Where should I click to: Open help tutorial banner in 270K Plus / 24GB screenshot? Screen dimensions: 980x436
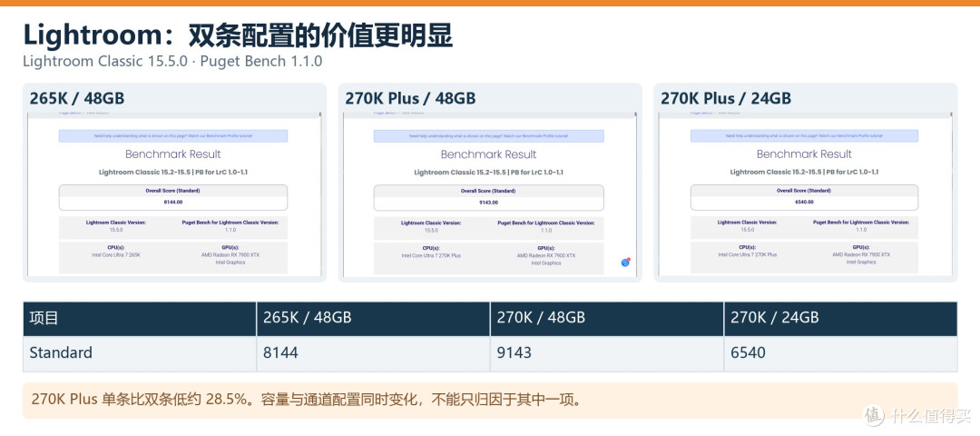pyautogui.click(x=804, y=135)
